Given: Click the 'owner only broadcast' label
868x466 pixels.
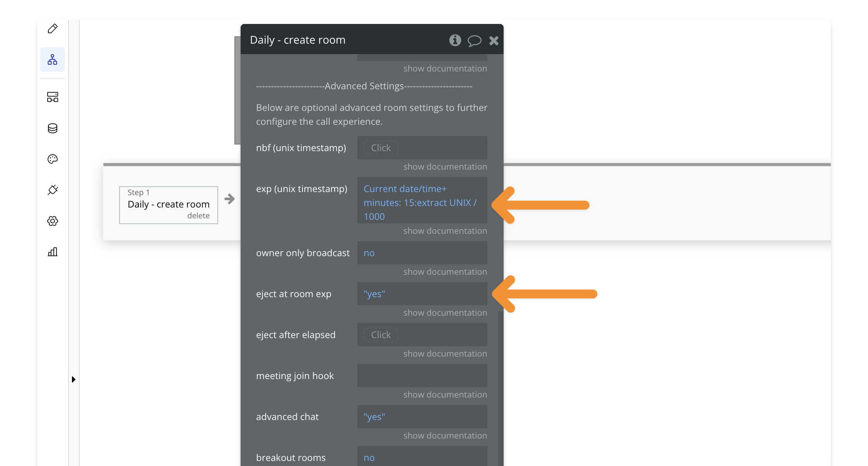Looking at the screenshot, I should pyautogui.click(x=303, y=253).
